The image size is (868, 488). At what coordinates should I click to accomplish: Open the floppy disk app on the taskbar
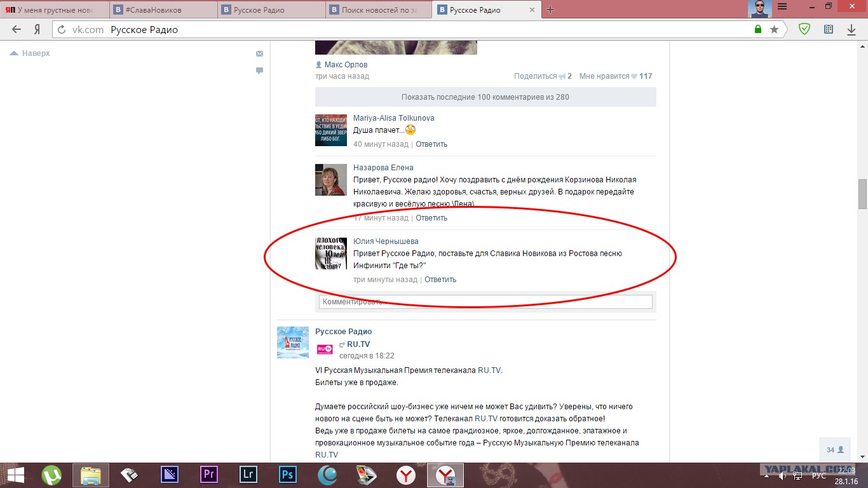(x=130, y=475)
